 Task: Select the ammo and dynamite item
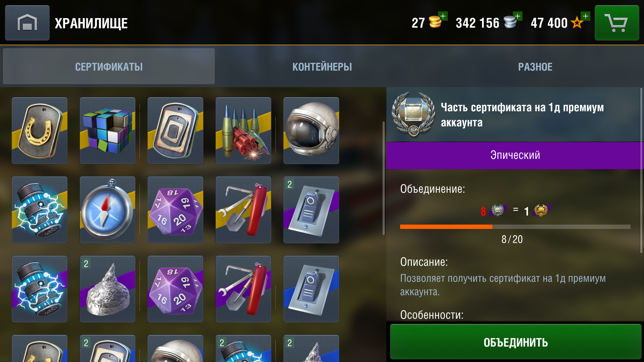(x=243, y=131)
